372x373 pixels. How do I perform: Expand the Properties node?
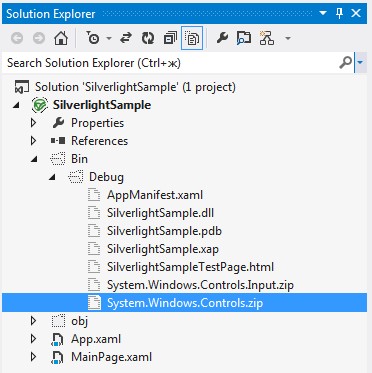tap(33, 123)
